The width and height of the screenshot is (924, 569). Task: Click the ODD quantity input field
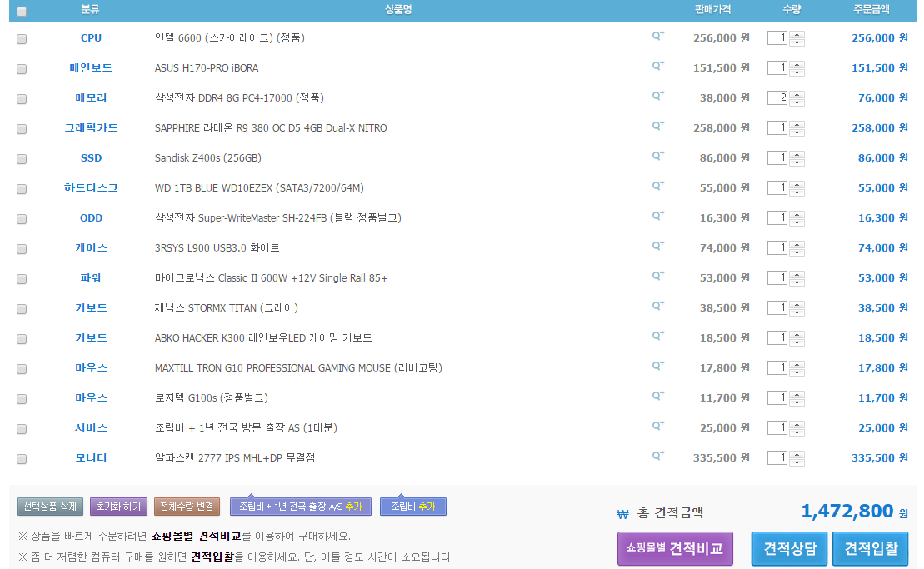pyautogui.click(x=777, y=218)
